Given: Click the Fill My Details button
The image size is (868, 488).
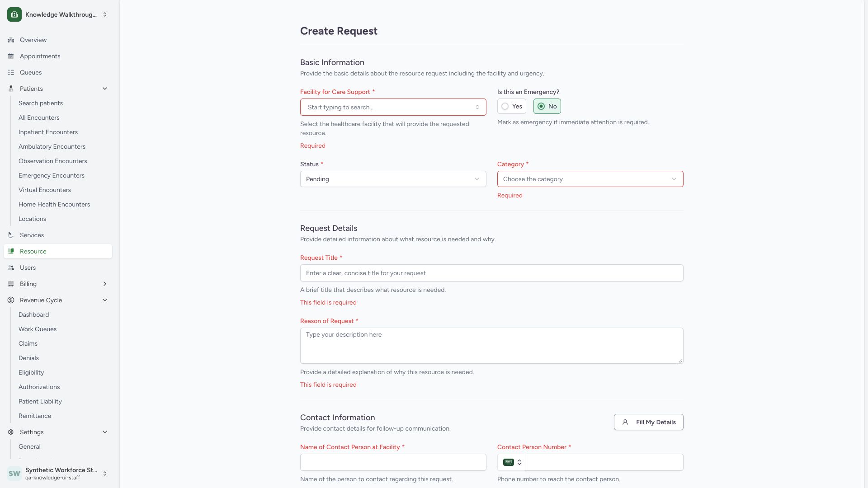Looking at the screenshot, I should 649,422.
